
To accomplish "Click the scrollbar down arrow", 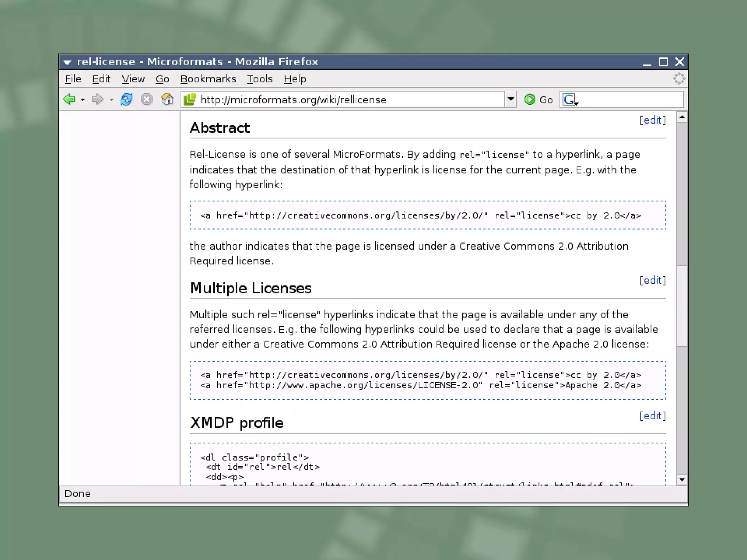I will [x=682, y=480].
